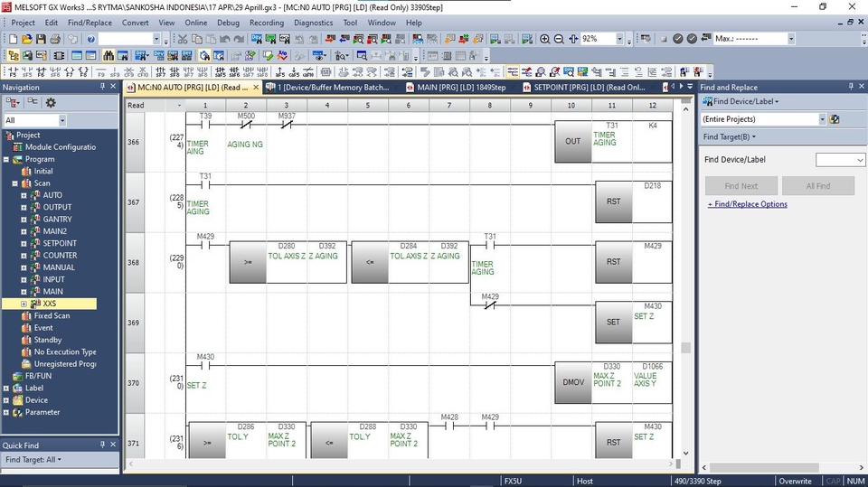Click the search scope icon beside Entire Projects
Viewport: 868px width, 487px height.
(835, 119)
